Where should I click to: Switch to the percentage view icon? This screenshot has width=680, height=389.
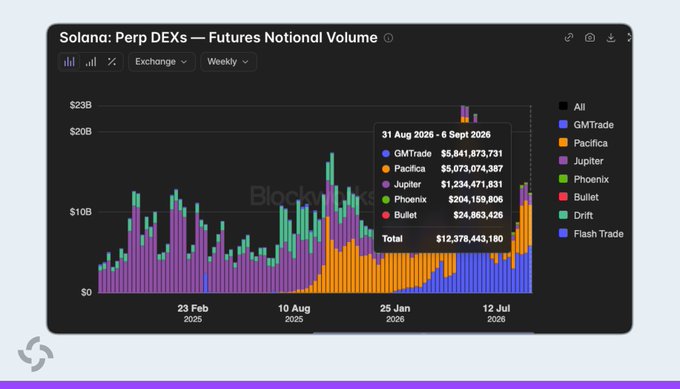click(112, 62)
